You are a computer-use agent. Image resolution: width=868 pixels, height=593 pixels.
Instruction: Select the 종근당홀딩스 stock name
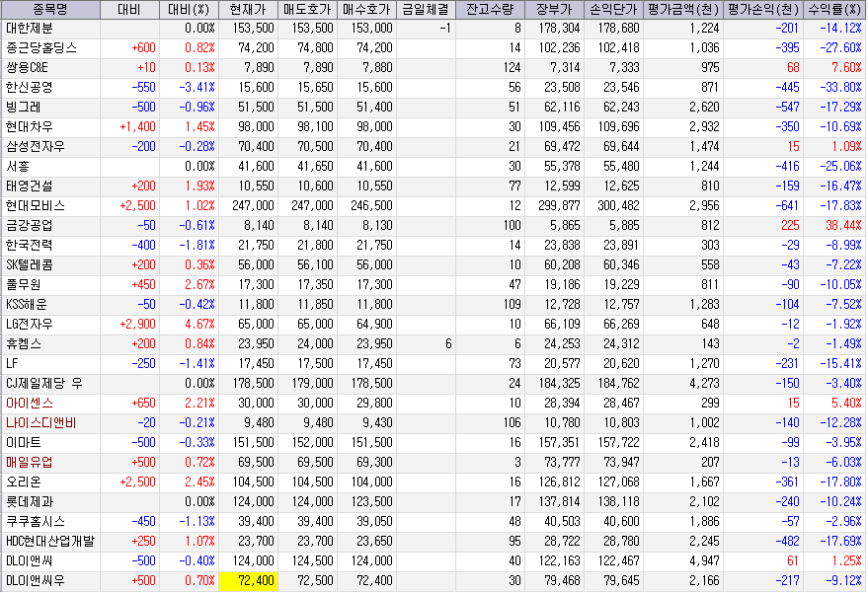41,48
